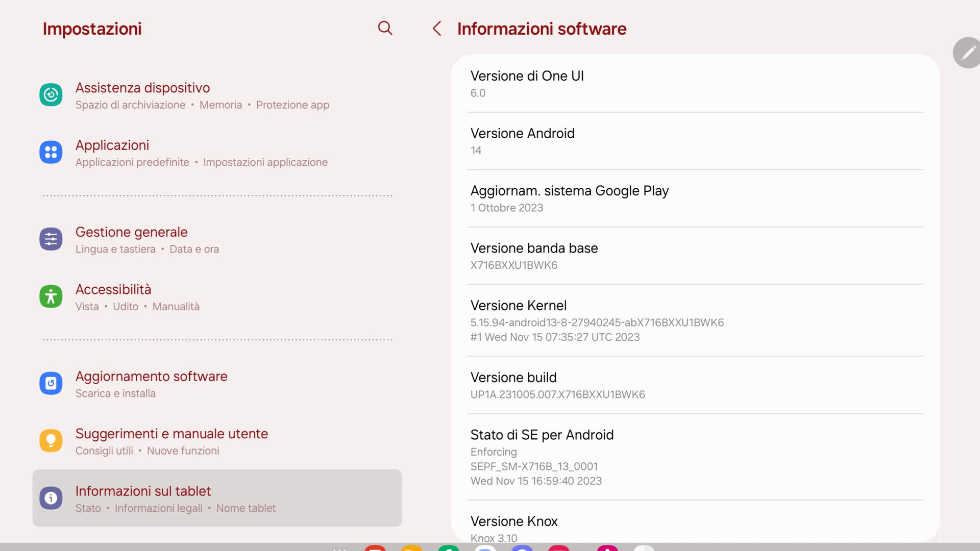Click the Aggiornamento software blue icon

point(51,383)
